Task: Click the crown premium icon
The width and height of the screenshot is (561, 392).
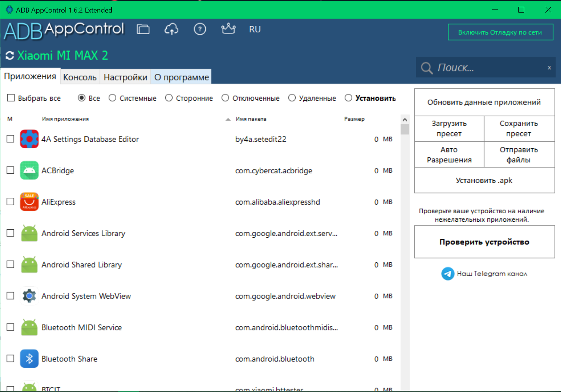Action: (x=228, y=29)
